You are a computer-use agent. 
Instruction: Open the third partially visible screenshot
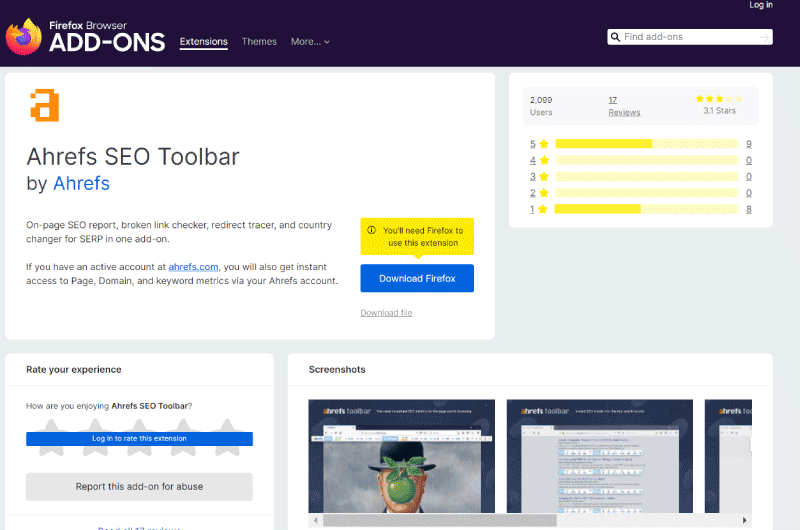728,456
